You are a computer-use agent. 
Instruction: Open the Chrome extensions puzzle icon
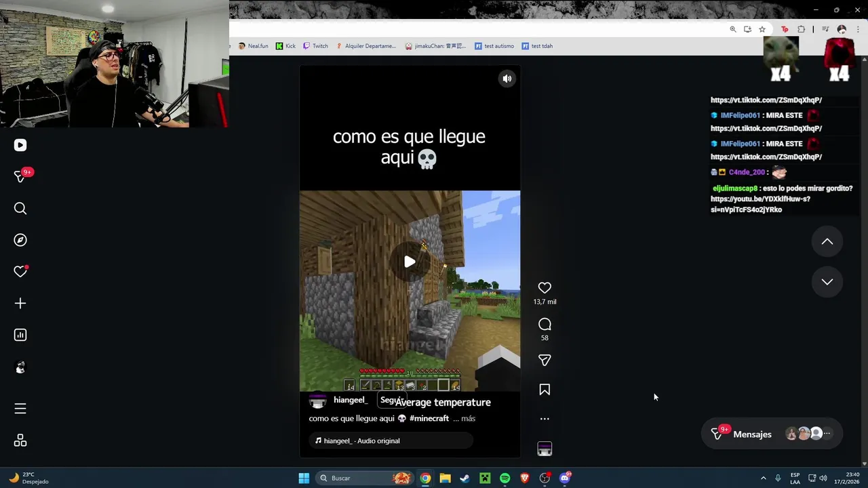(802, 29)
